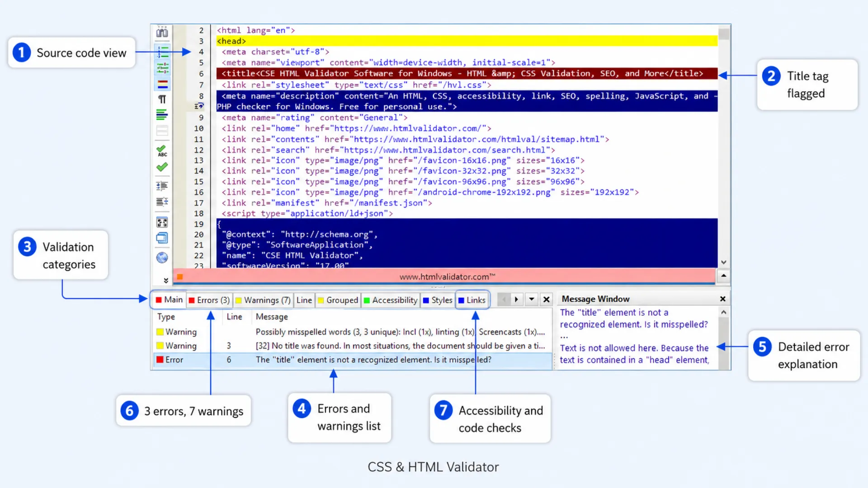Click the indent lines icon
868x488 pixels.
point(162,186)
